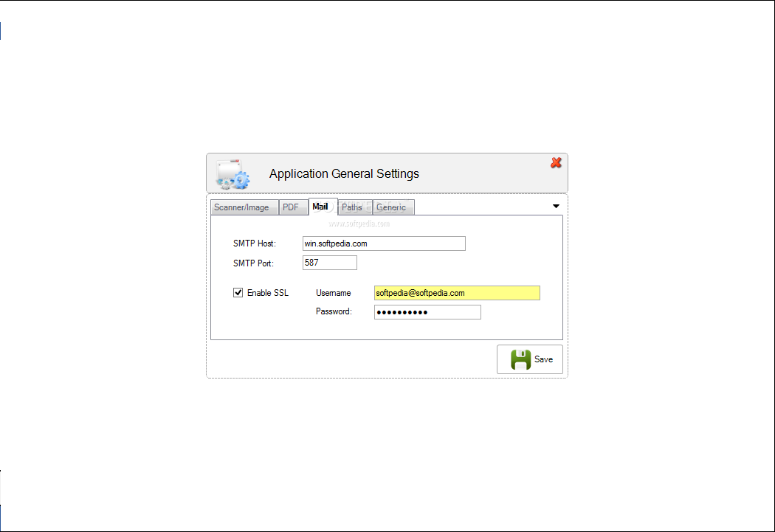Select the Mail tab
Image resolution: width=775 pixels, height=532 pixels.
pos(323,207)
